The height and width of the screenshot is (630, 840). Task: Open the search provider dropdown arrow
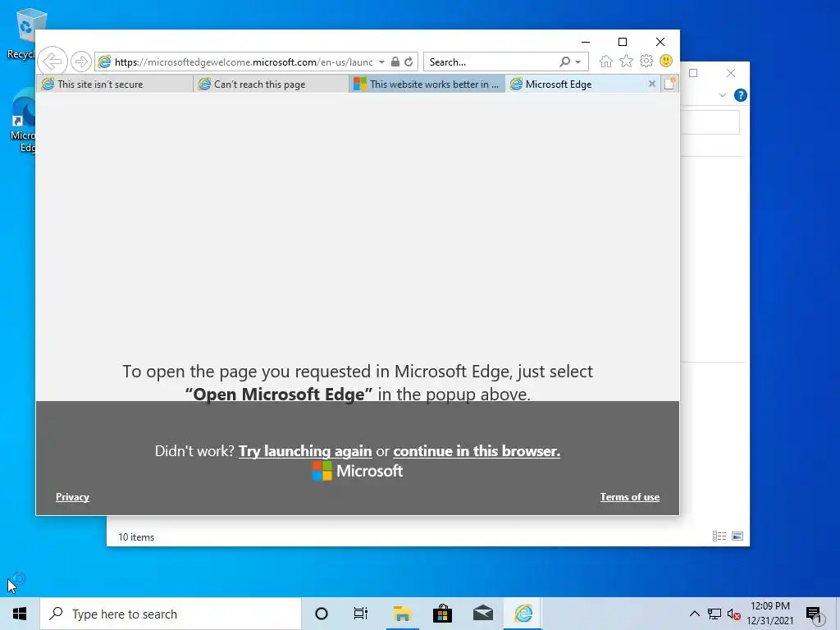pyautogui.click(x=578, y=62)
